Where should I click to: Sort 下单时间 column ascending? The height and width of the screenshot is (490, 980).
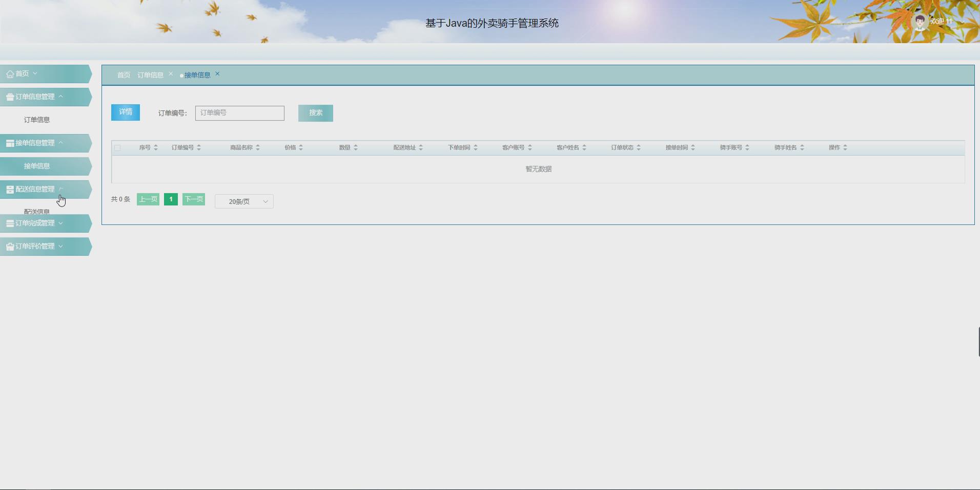pyautogui.click(x=476, y=145)
